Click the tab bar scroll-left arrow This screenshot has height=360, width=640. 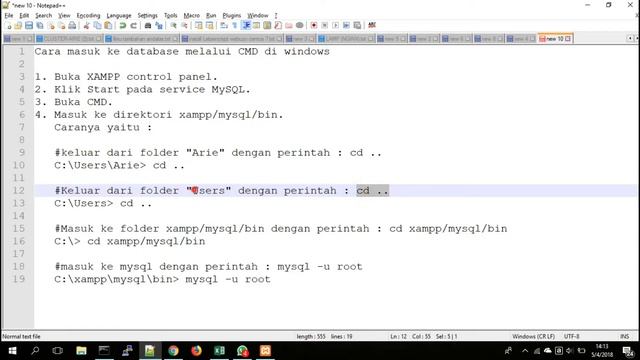(630, 38)
